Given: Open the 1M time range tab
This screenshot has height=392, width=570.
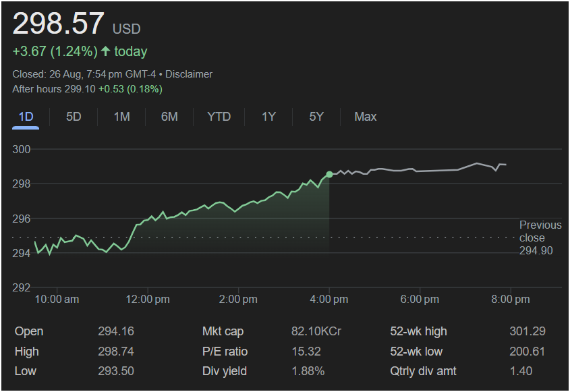Looking at the screenshot, I should [121, 117].
